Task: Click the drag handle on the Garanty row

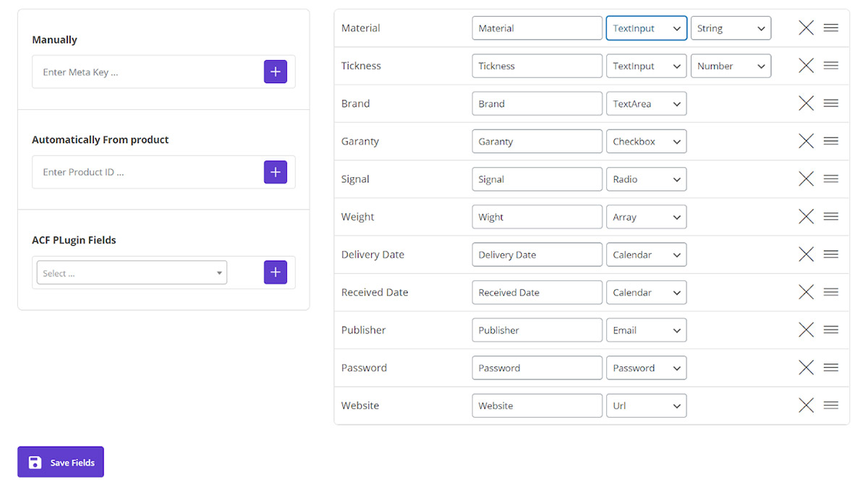Action: coord(831,141)
